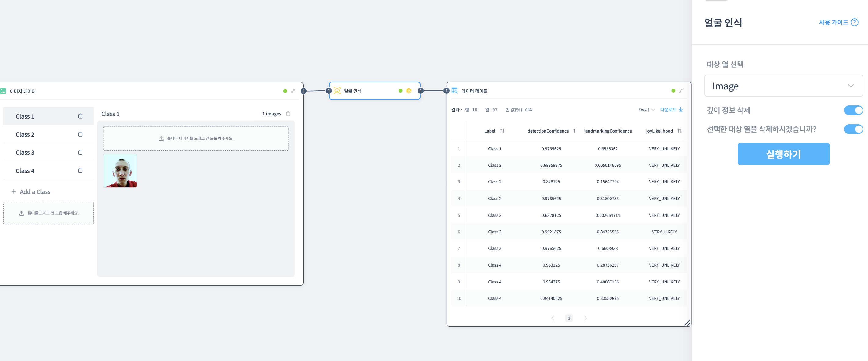The height and width of the screenshot is (361, 868).
Task: Open the Excel format dropdown
Action: pyautogui.click(x=646, y=110)
